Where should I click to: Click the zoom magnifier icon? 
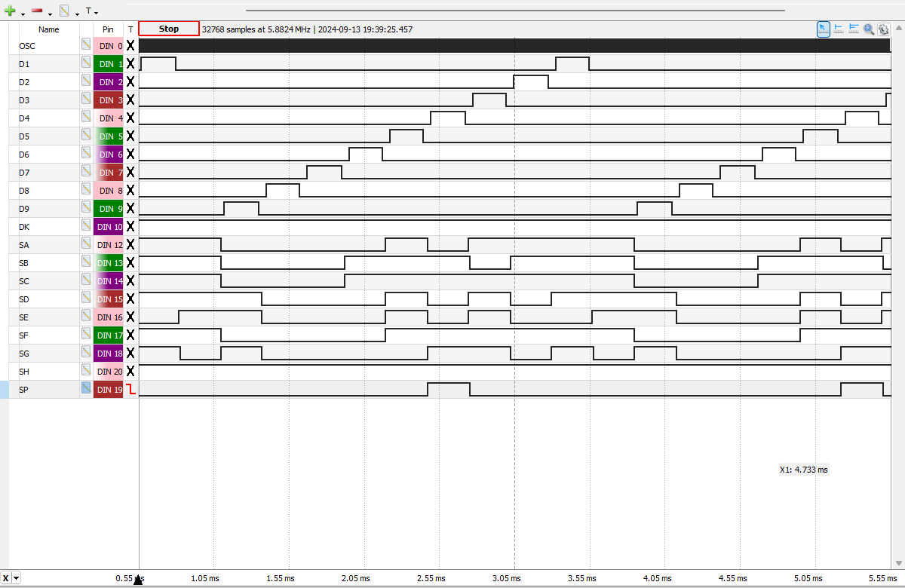click(x=869, y=29)
